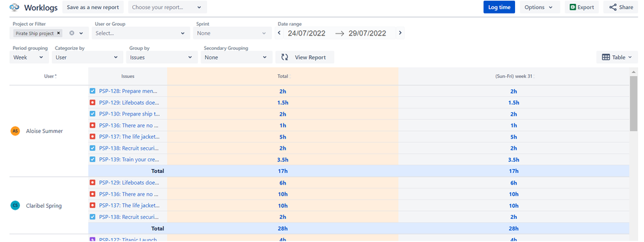Go to next date range arrow
Image resolution: width=644 pixels, height=242 pixels.
tap(400, 34)
